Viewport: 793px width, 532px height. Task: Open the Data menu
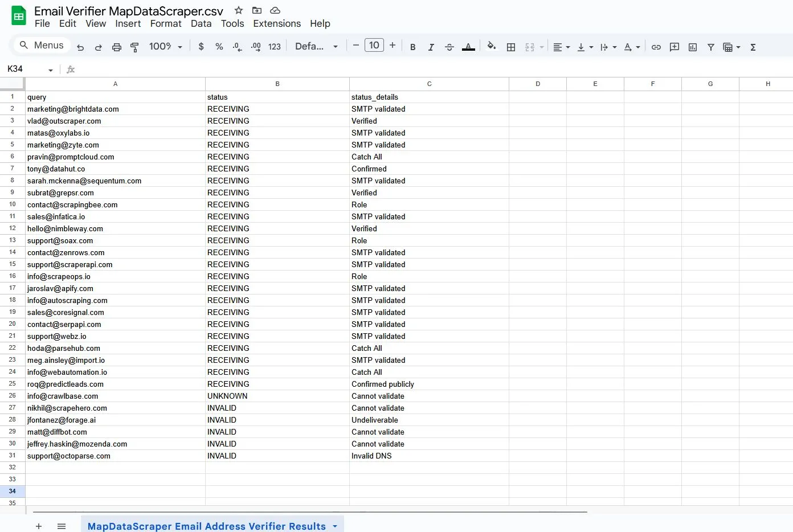201,23
